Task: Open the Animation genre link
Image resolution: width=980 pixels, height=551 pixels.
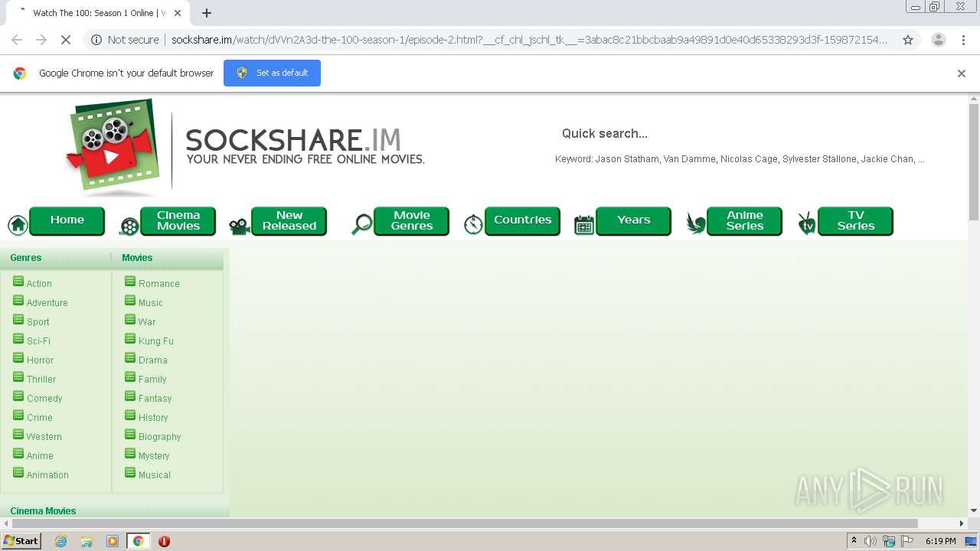Action: (x=47, y=475)
